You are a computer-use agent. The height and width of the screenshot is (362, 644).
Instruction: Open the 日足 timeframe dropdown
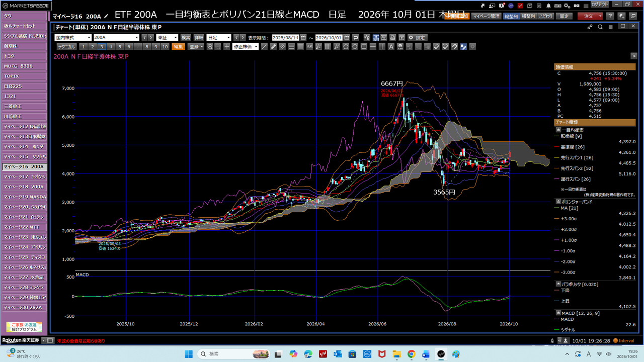pos(219,38)
